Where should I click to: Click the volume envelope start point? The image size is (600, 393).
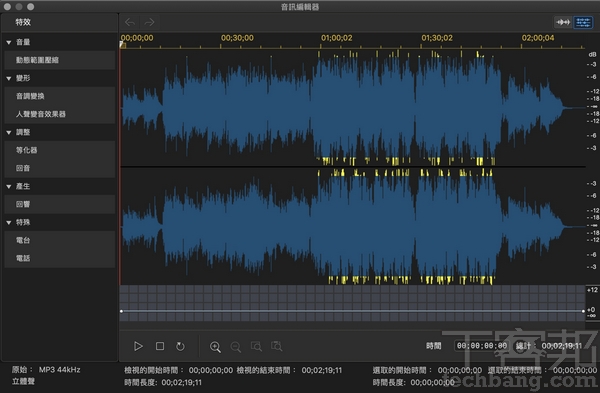click(121, 311)
